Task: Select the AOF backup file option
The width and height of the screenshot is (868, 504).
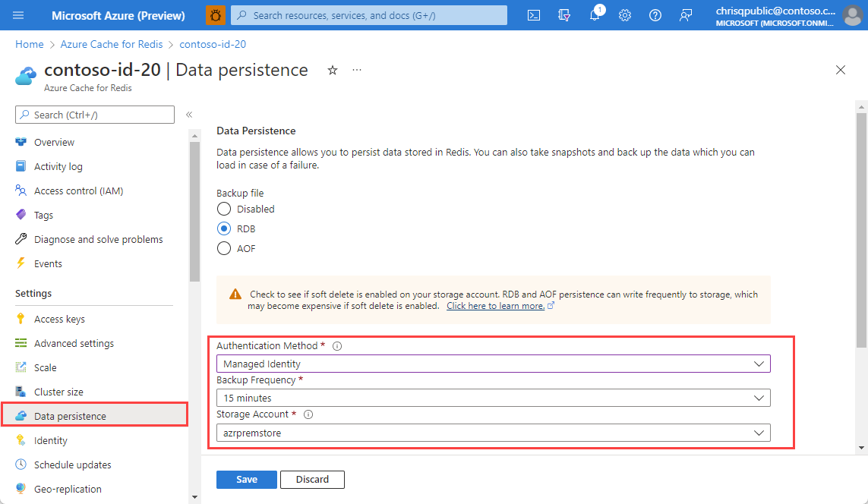Action: 224,248
